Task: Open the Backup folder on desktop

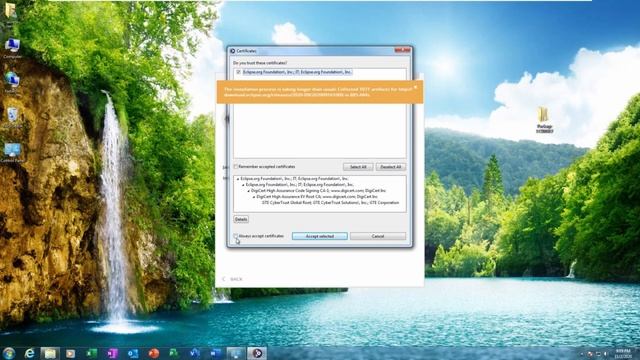Action: (x=544, y=119)
